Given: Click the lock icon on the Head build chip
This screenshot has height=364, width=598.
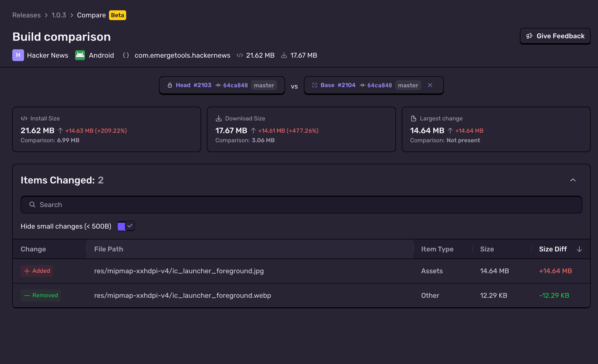Looking at the screenshot, I should [170, 85].
